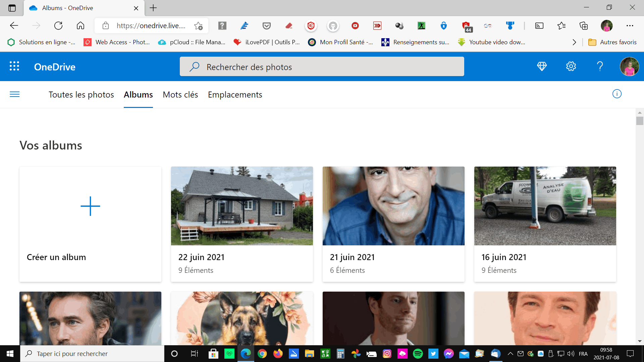Image resolution: width=644 pixels, height=362 pixels.
Task: Open the 22 juin 2021 album thumbnail
Action: tap(242, 206)
